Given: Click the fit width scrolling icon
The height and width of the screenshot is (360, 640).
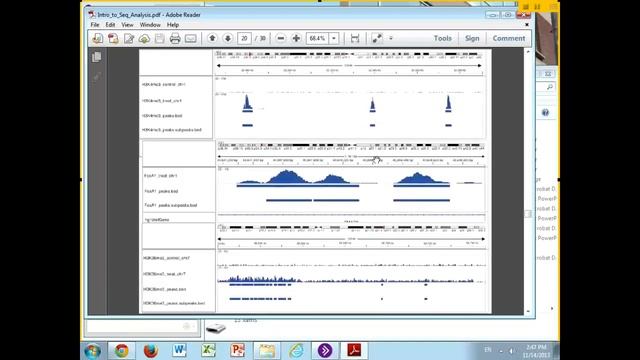Looking at the screenshot, I should point(355,38).
